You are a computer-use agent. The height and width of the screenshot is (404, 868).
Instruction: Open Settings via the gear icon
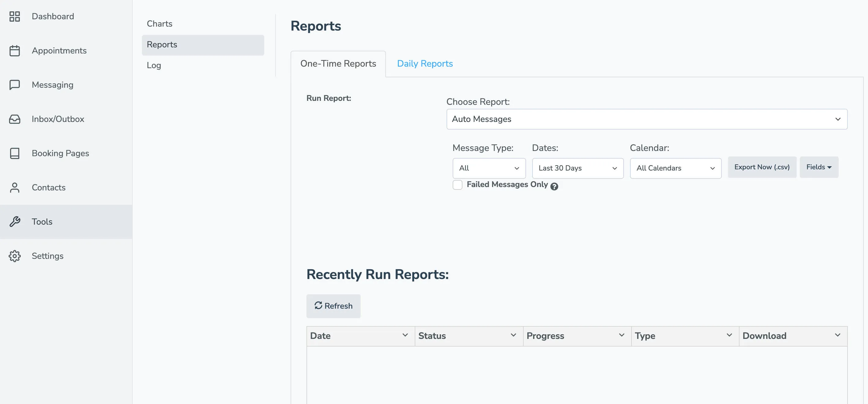[14, 256]
